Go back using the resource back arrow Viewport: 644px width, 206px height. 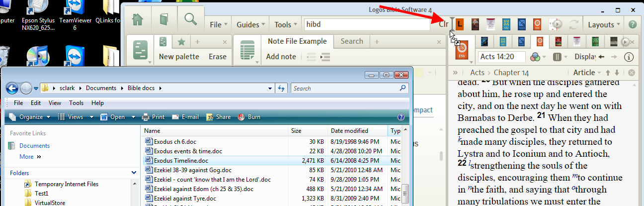[x=602, y=57]
